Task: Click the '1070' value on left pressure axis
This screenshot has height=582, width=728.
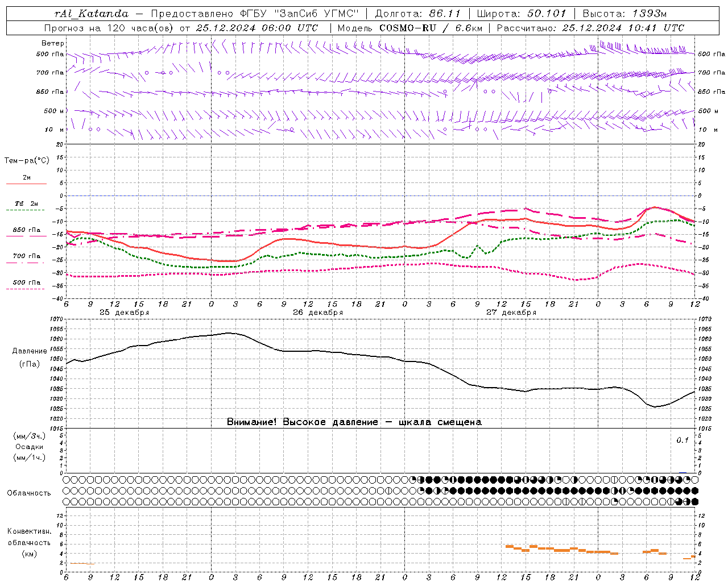Action: [x=56, y=319]
